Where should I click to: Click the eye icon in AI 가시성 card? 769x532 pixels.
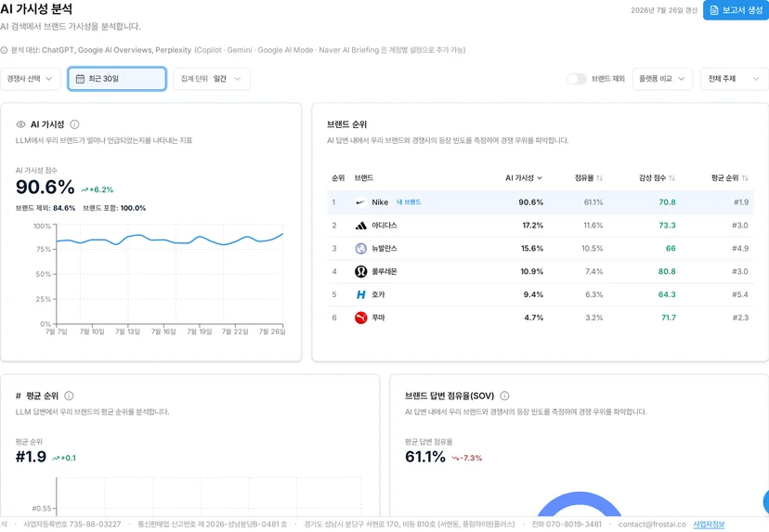(20, 124)
